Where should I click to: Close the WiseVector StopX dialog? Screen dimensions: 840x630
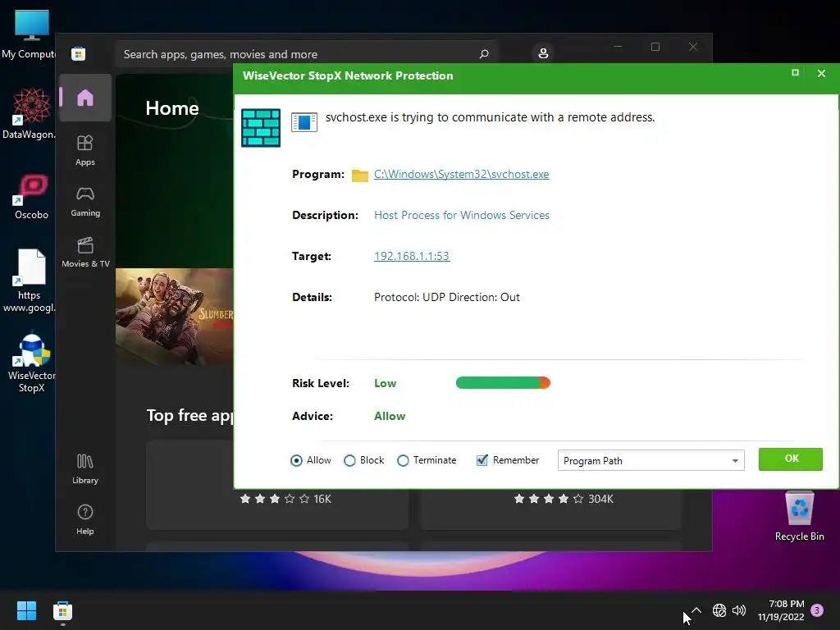pos(821,73)
